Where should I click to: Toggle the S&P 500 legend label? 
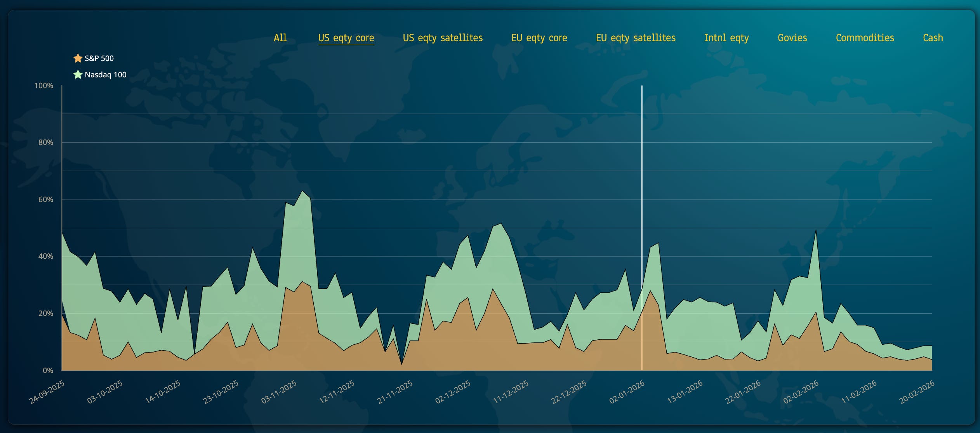pyautogui.click(x=99, y=58)
